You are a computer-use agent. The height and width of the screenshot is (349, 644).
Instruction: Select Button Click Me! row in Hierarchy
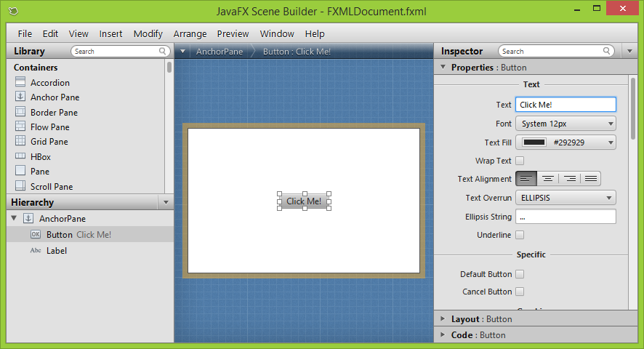pyautogui.click(x=90, y=234)
